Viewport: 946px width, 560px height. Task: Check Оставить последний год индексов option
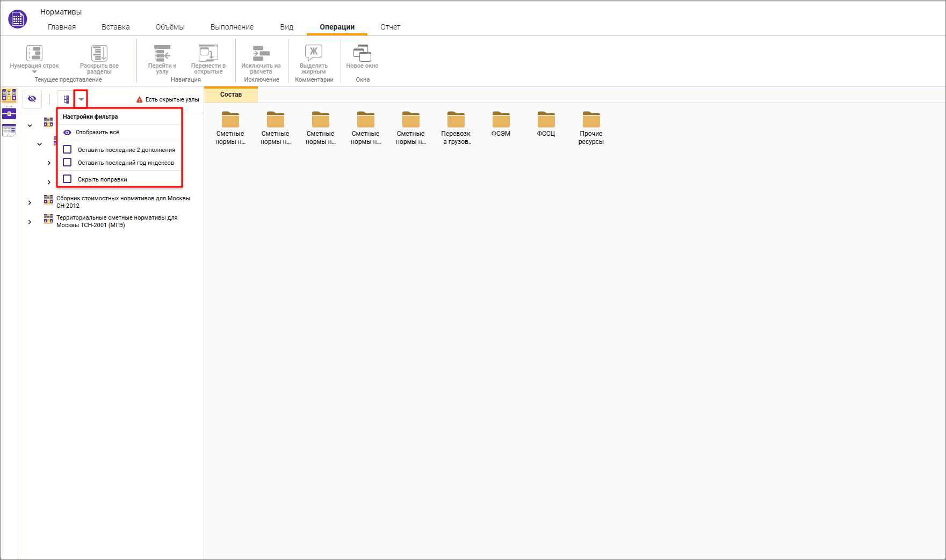tap(68, 163)
